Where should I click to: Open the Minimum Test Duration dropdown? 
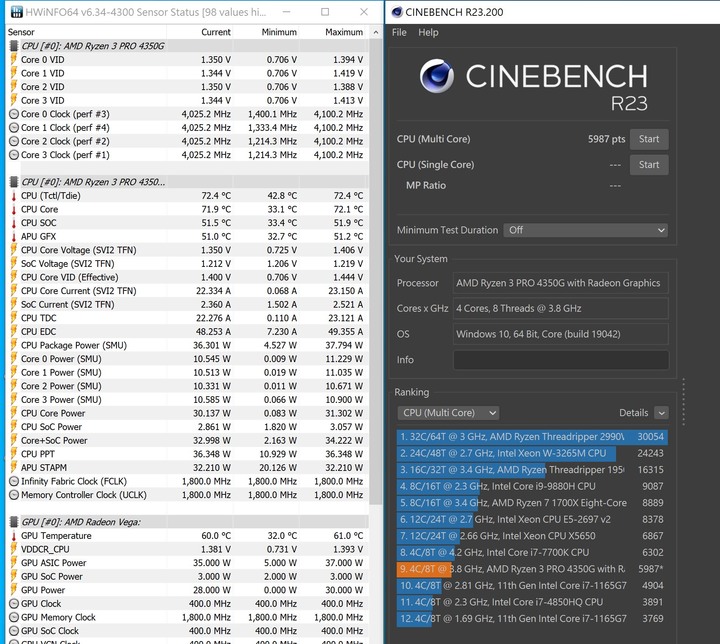coord(585,230)
